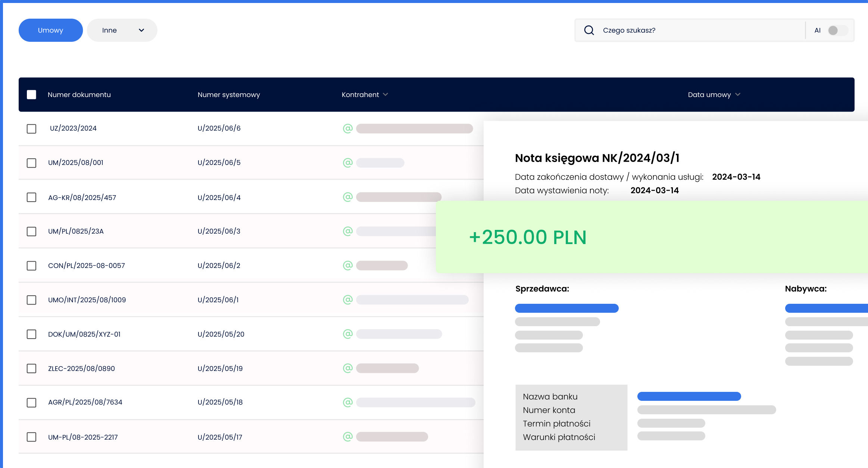
Task: Click @ icon next to U/2025/06/2
Action: pyautogui.click(x=347, y=265)
